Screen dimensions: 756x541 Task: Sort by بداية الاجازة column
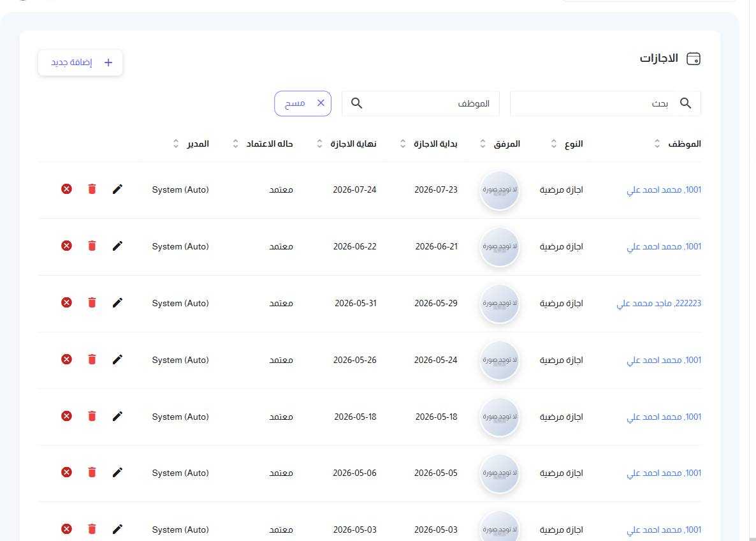point(403,144)
